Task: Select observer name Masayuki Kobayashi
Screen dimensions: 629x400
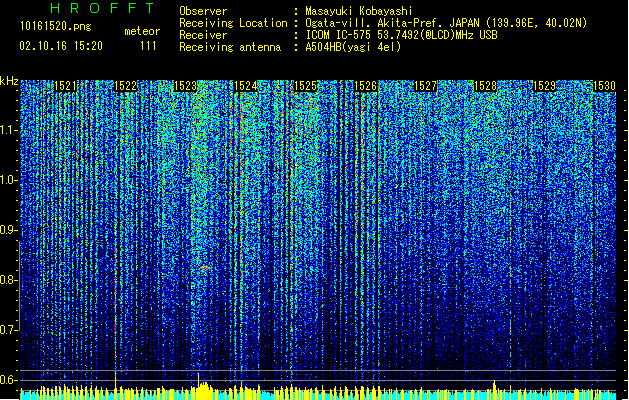Action: point(359,11)
